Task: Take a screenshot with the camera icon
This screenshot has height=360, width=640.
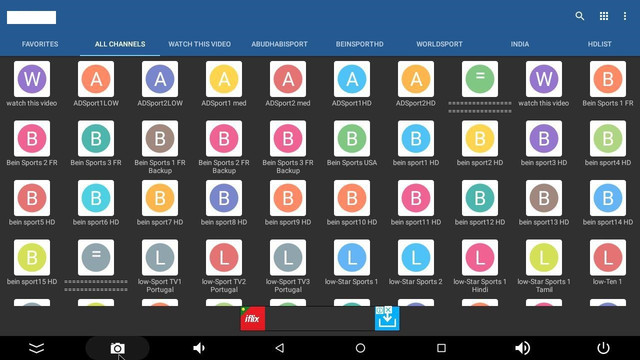Action: click(118, 348)
